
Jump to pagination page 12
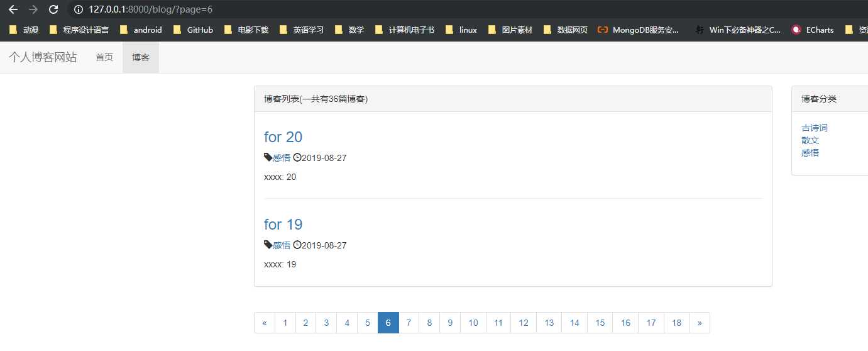click(524, 323)
